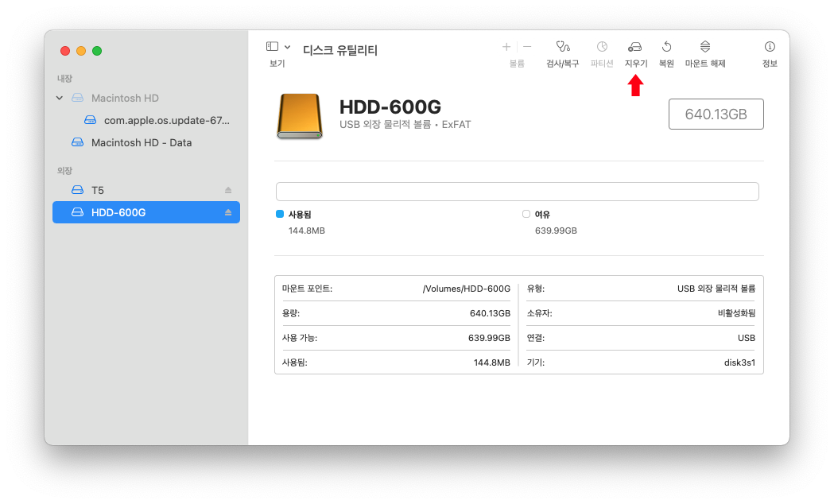Open the dropdown chevron beside the 보기 icon
Viewport: 834px width, 504px height.
287,47
